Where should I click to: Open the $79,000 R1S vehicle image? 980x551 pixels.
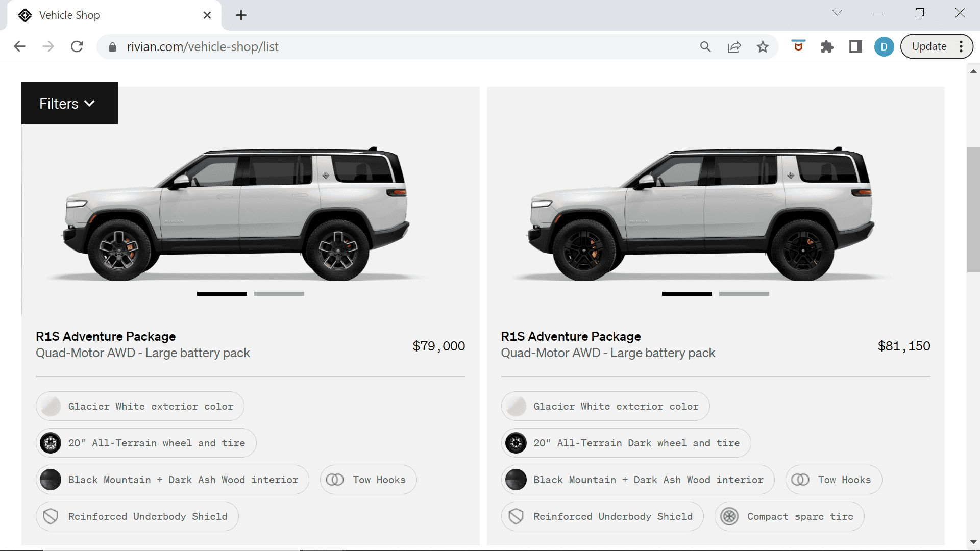point(236,214)
